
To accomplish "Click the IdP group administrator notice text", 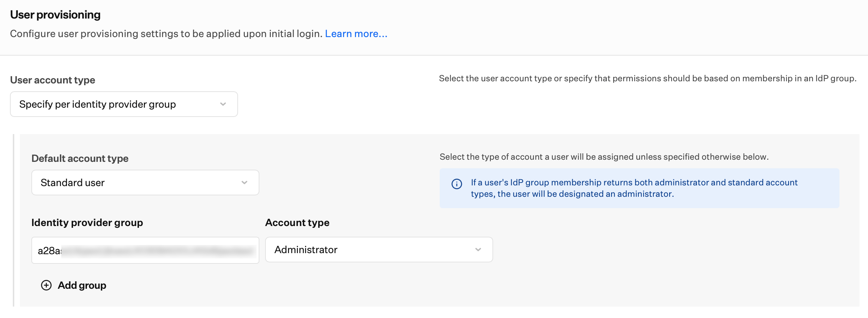I will tap(634, 188).
